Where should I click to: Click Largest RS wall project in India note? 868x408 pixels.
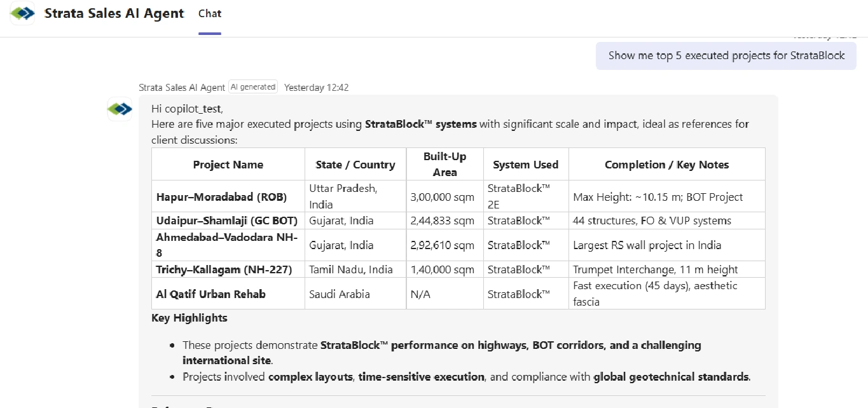coord(667,245)
